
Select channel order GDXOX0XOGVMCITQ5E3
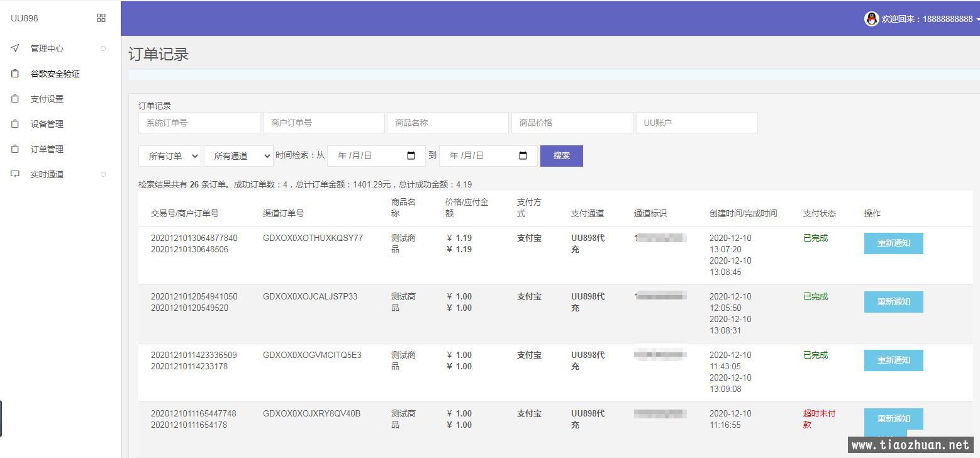[x=312, y=355]
